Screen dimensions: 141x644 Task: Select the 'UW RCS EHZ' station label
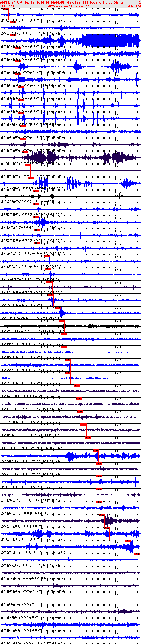tap(10, 565)
